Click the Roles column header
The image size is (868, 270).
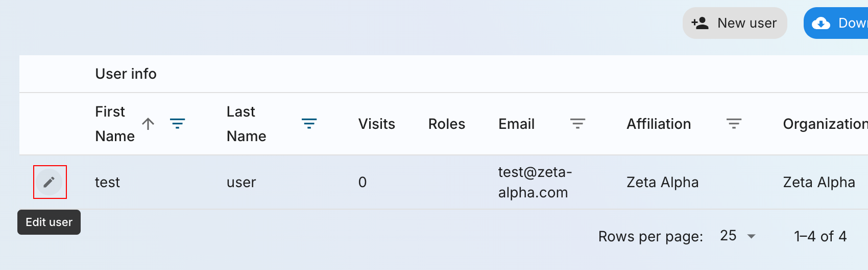[x=446, y=124]
